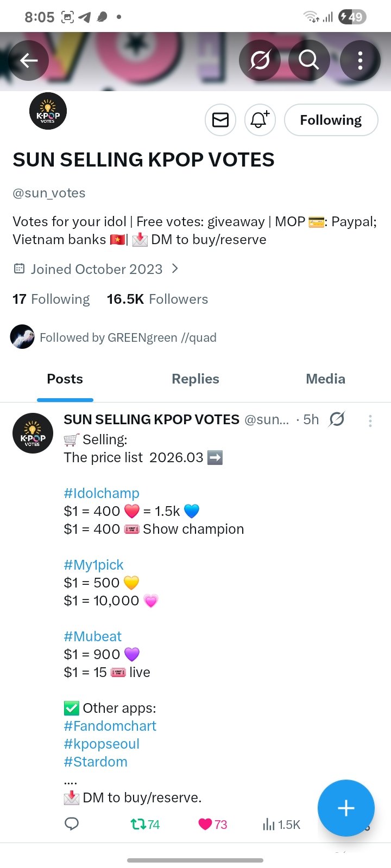Tap the reply bubble icon

click(72, 824)
